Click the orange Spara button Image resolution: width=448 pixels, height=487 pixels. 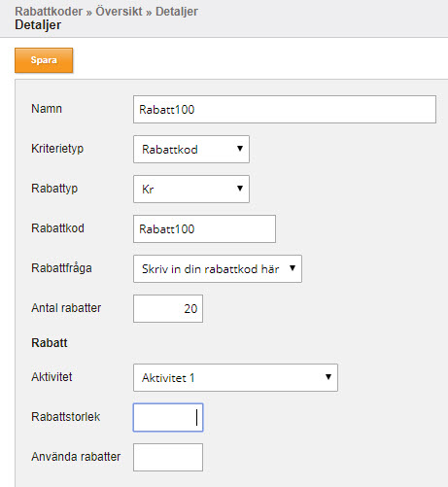click(44, 60)
